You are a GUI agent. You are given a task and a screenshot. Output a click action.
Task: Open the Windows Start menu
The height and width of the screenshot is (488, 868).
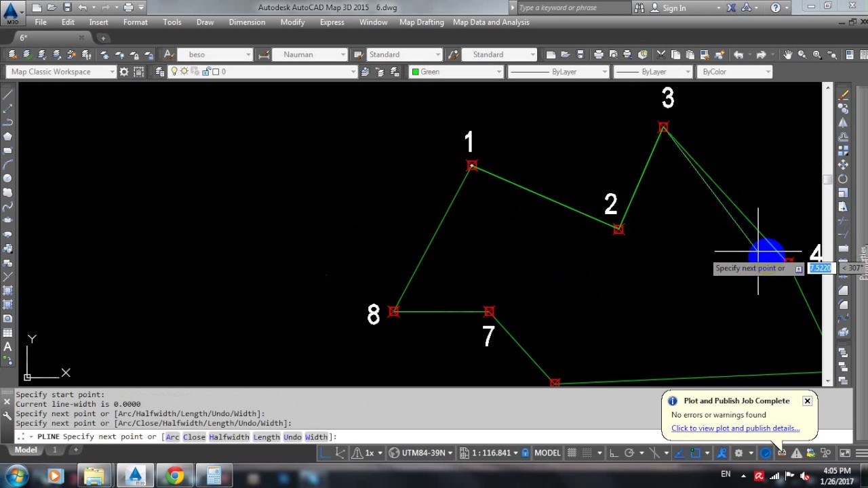(16, 476)
